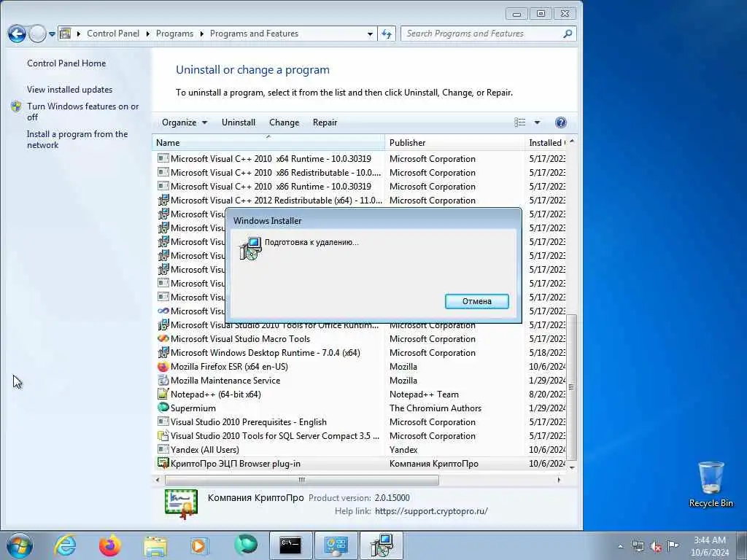Open Windows Explorer from taskbar
Screen dimensions: 747x560
click(155, 545)
